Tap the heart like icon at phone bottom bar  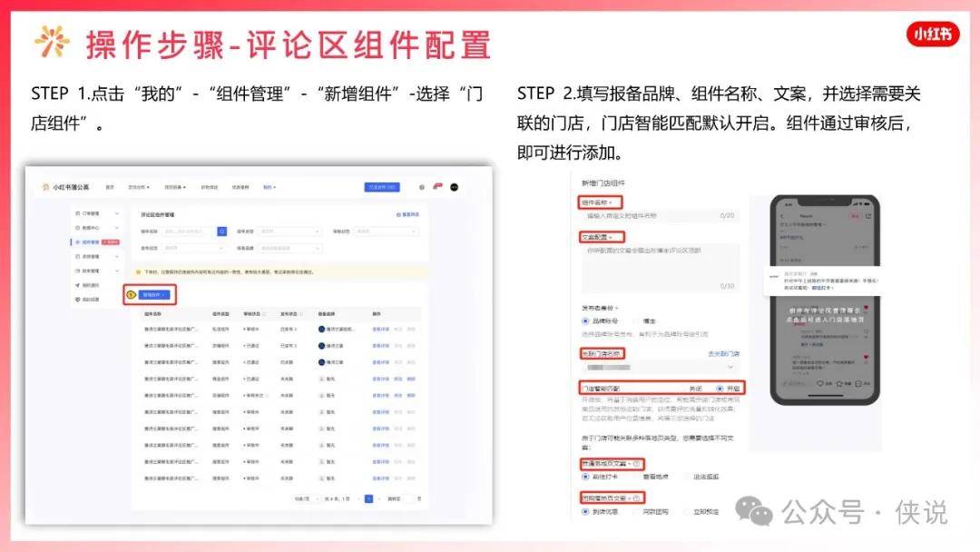coord(820,383)
